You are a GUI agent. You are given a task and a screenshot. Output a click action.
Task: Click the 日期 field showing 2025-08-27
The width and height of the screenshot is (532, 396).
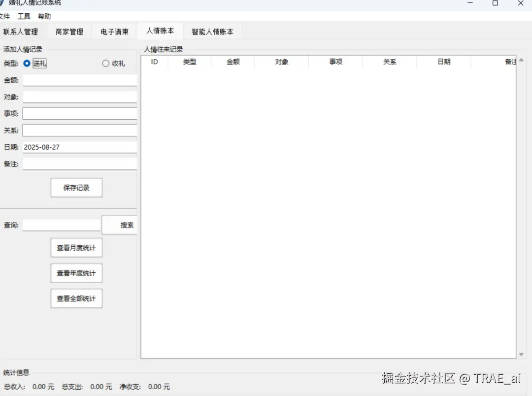click(80, 147)
